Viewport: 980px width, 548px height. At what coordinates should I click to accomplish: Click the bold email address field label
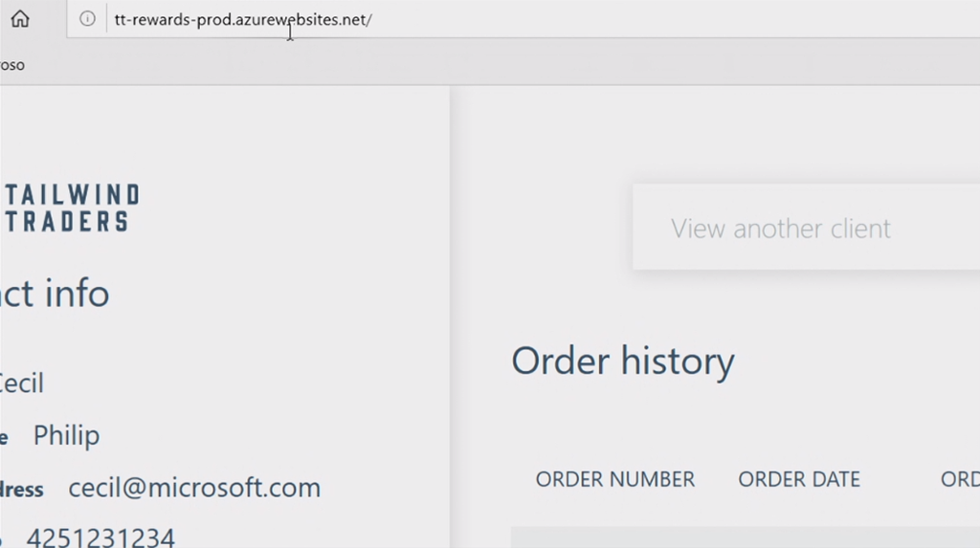point(21,490)
